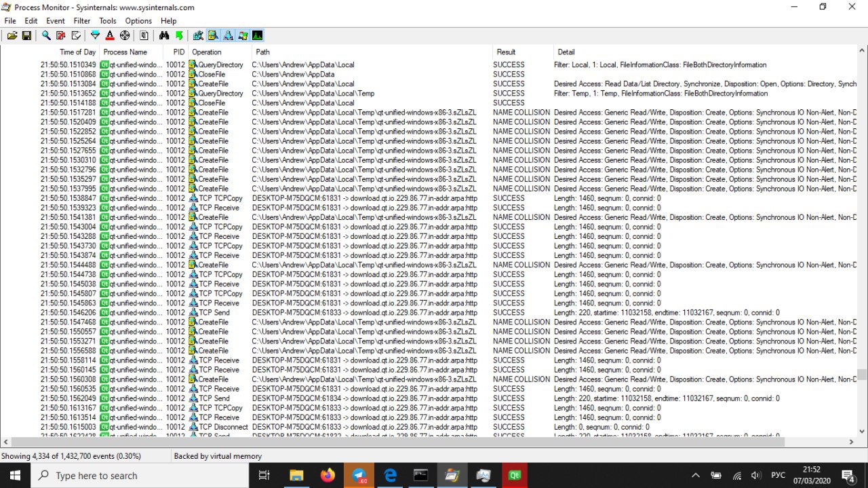Click the Find binoculars icon
The image size is (868, 488).
tap(164, 35)
